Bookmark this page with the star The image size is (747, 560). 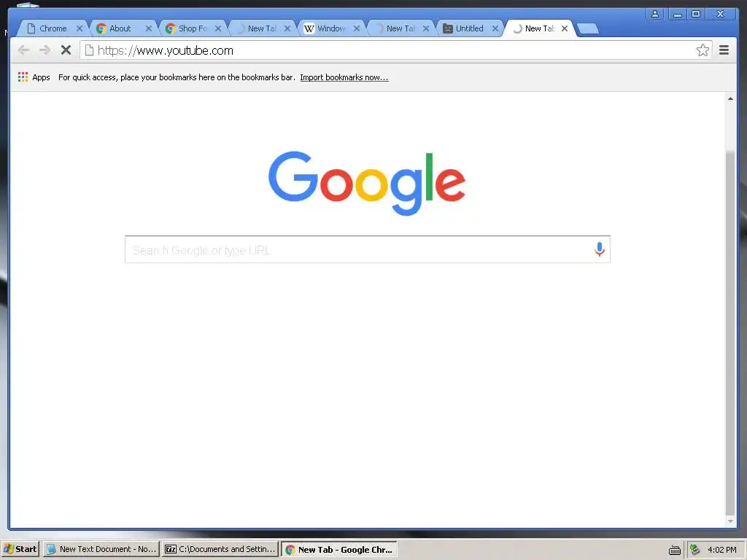coord(703,50)
